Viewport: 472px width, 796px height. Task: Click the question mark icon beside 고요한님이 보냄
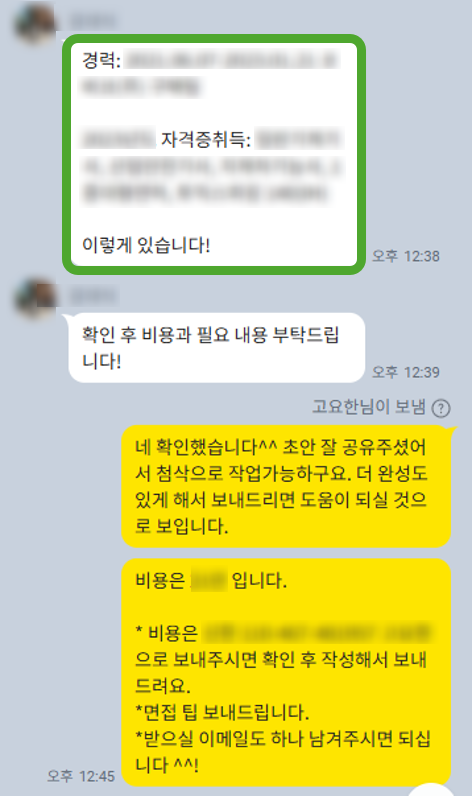point(441,408)
